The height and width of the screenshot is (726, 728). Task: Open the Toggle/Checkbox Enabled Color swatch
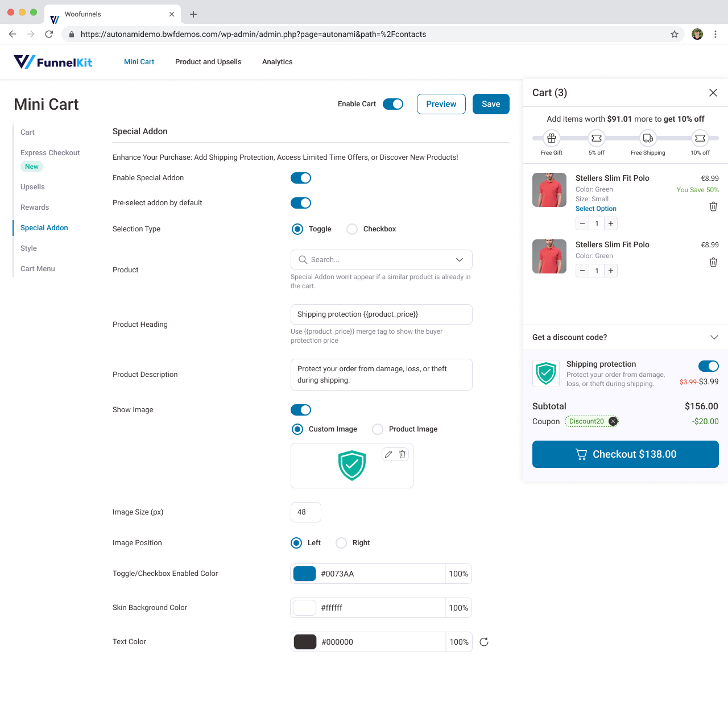(x=304, y=574)
